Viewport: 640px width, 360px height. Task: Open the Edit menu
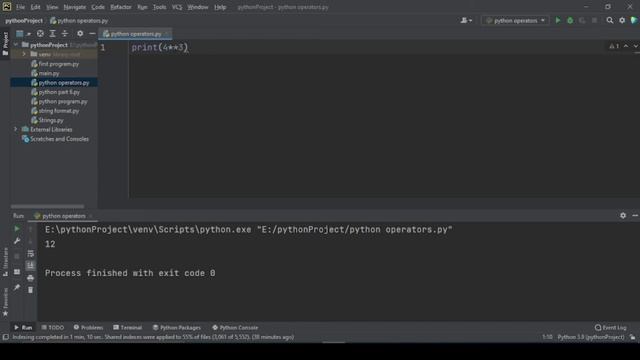coord(36,7)
